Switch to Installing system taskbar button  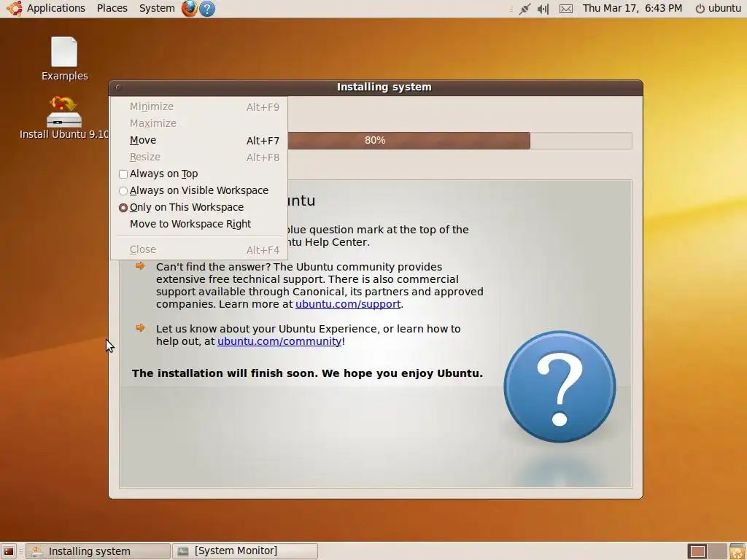[98, 551]
